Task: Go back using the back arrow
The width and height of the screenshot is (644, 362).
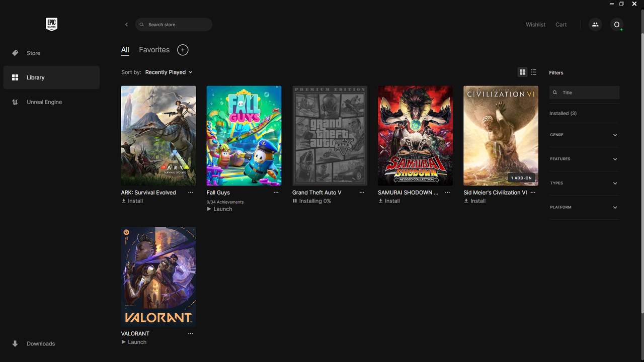Action: (126, 25)
